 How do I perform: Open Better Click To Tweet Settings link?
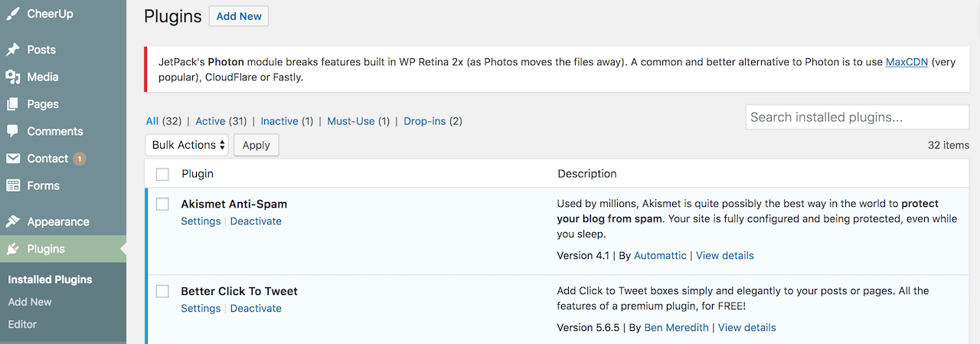pyautogui.click(x=201, y=308)
